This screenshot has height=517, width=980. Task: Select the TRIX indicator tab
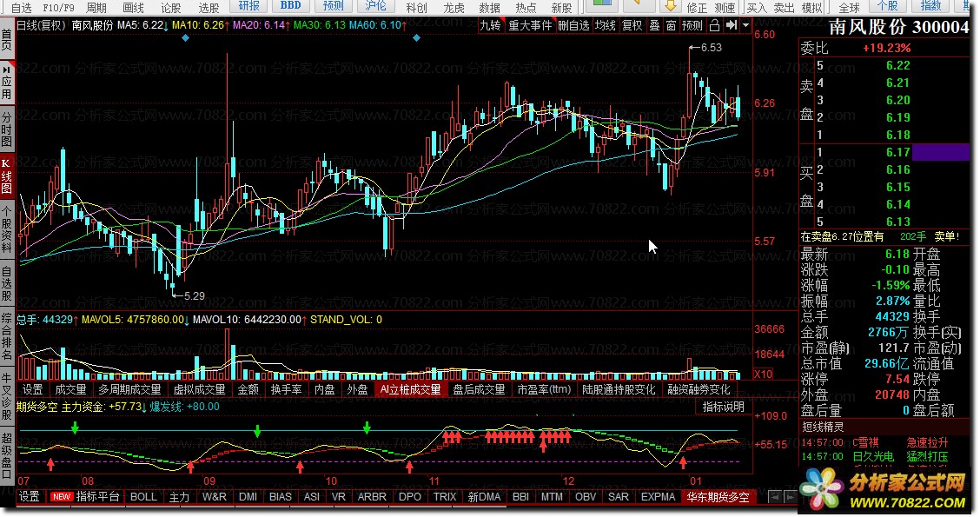click(444, 497)
